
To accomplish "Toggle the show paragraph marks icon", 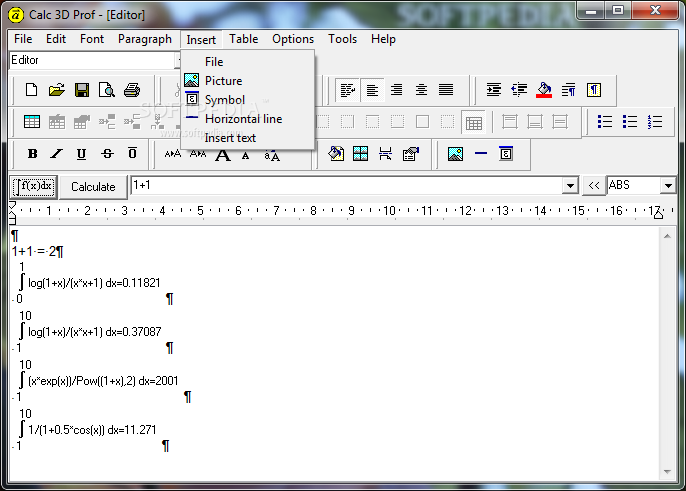I will (594, 90).
